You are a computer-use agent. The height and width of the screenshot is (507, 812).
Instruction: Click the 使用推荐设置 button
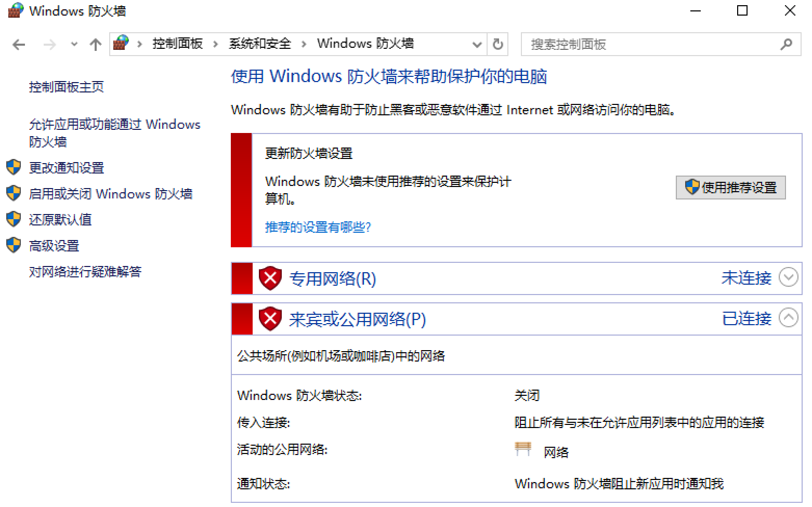point(730,188)
